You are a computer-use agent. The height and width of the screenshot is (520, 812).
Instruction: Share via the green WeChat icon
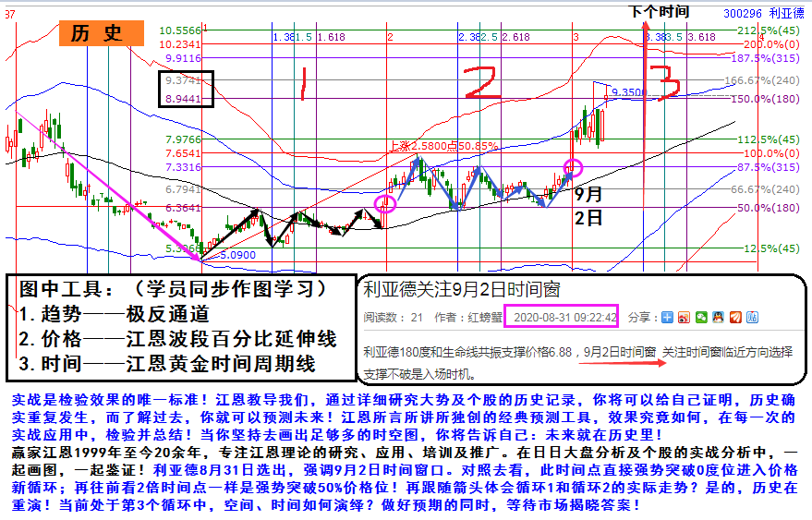click(x=701, y=318)
